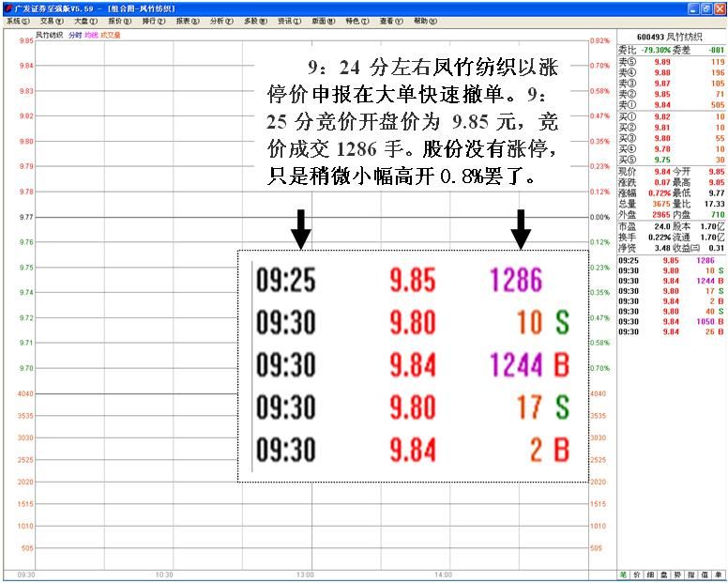The height and width of the screenshot is (583, 728).
Task: Click 涨幅 value 0.72%
Action: (660, 192)
